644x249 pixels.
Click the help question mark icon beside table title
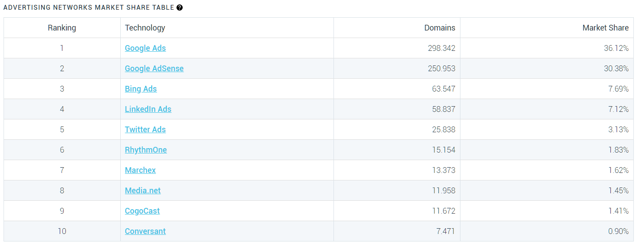pos(180,8)
